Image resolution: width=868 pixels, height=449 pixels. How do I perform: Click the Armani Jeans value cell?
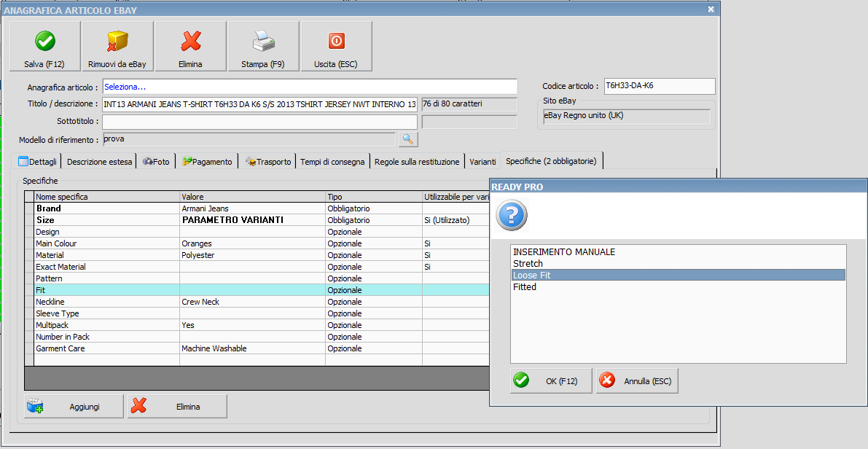(252, 208)
